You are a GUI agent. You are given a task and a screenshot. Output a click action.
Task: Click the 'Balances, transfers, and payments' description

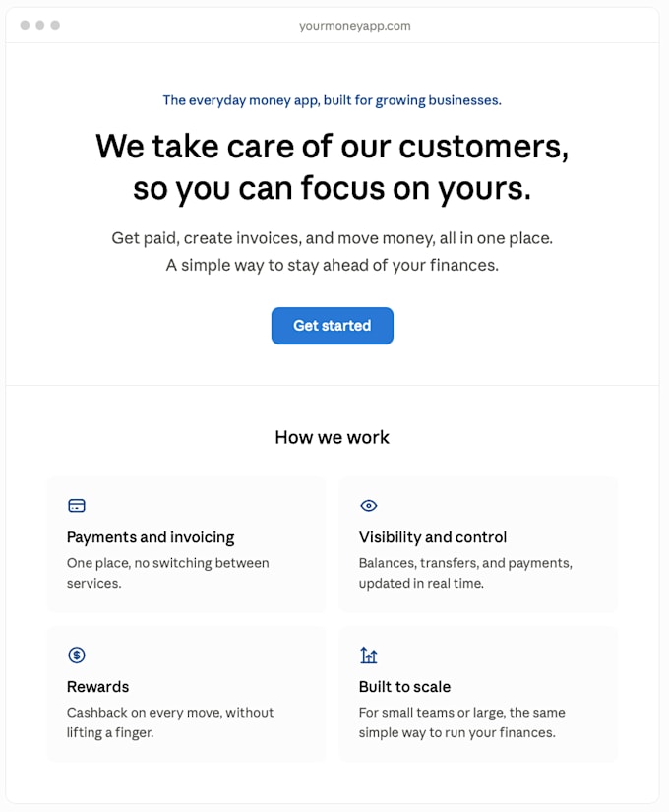click(x=465, y=573)
